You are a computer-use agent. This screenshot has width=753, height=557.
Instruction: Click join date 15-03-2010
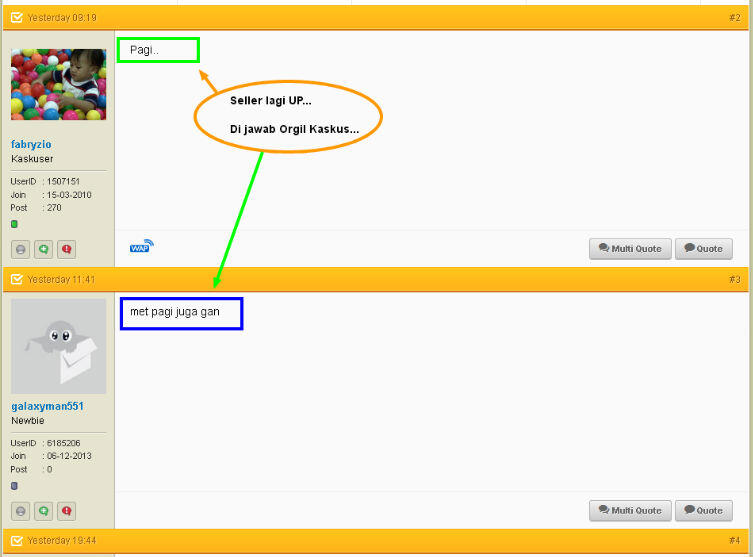69,195
